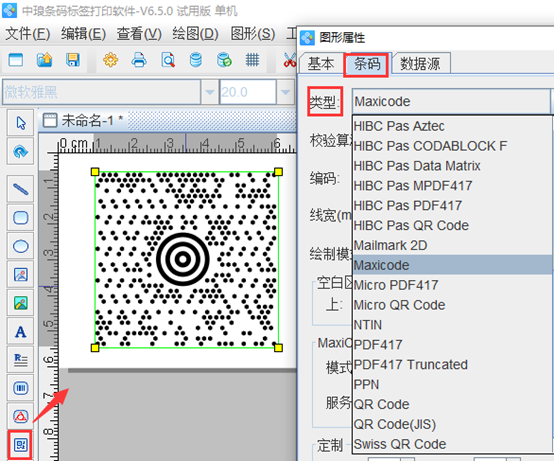Select the insert picture tool
The height and width of the screenshot is (461, 554).
pos(20,274)
